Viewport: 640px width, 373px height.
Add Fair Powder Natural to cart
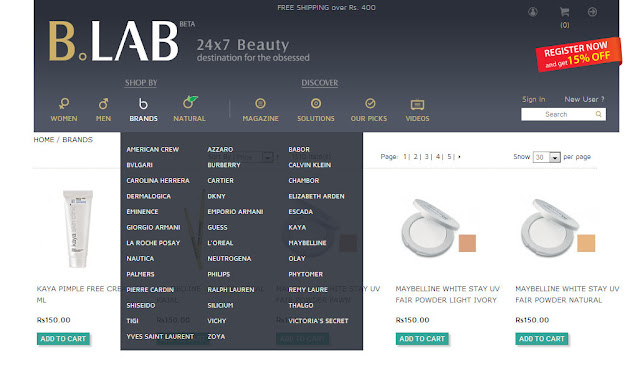(x=542, y=339)
